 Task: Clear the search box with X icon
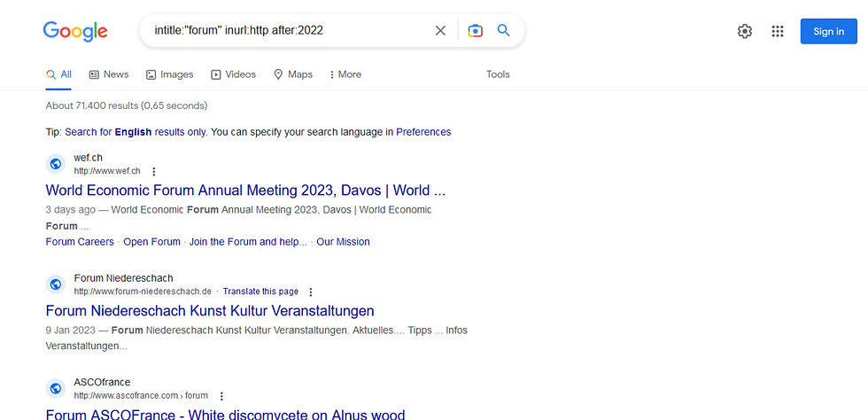(x=440, y=30)
